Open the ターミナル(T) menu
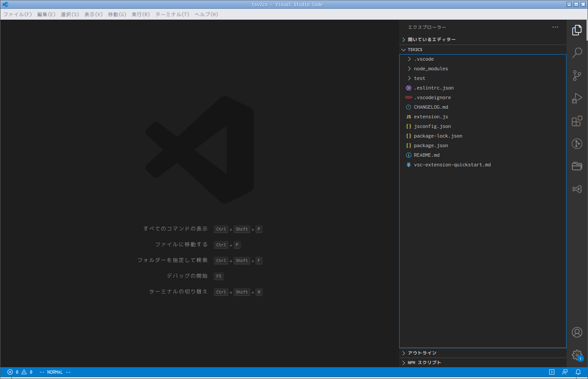This screenshot has width=588, height=379. click(x=172, y=14)
